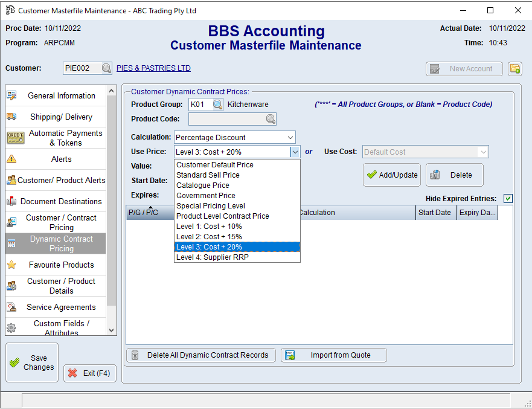532x409 pixels.
Task: Click the folder icon beside New Account
Action: click(x=514, y=69)
